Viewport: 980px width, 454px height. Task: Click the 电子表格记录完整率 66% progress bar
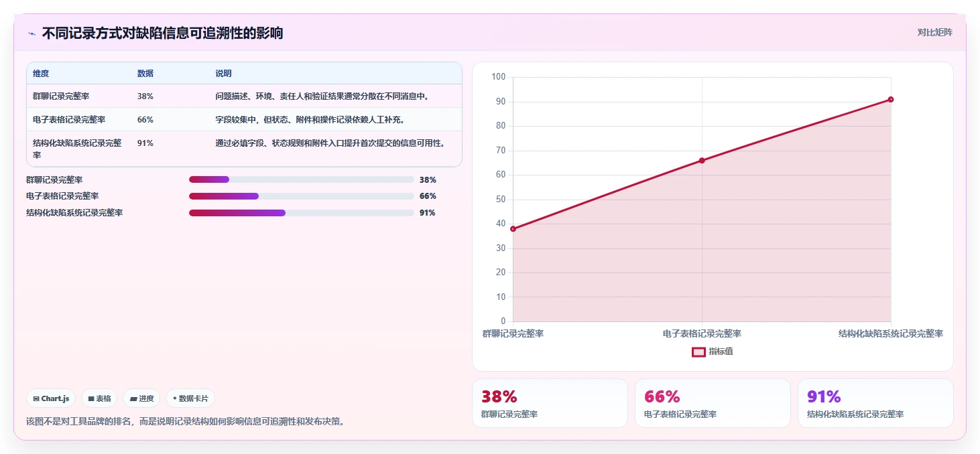(x=301, y=196)
